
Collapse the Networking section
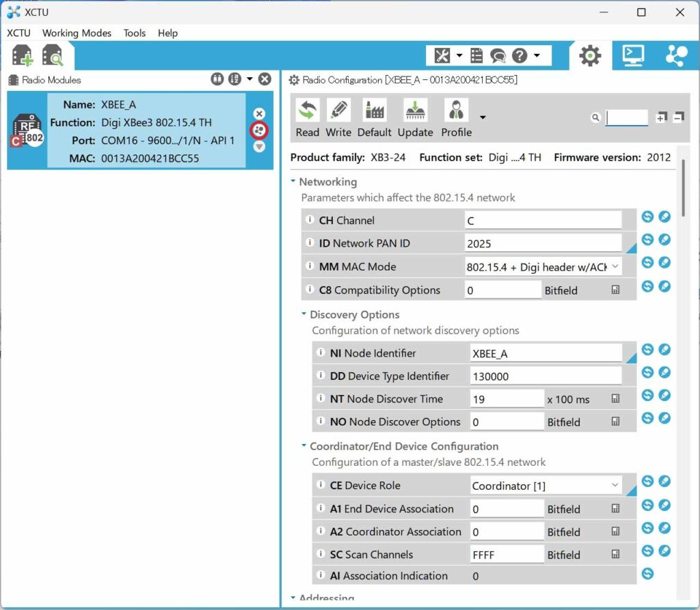(x=293, y=181)
